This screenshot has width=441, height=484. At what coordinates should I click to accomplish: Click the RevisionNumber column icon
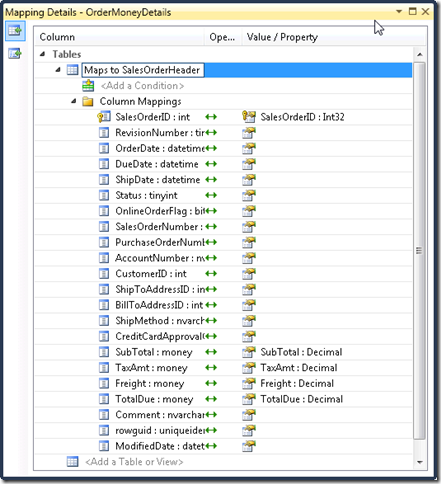[x=104, y=133]
